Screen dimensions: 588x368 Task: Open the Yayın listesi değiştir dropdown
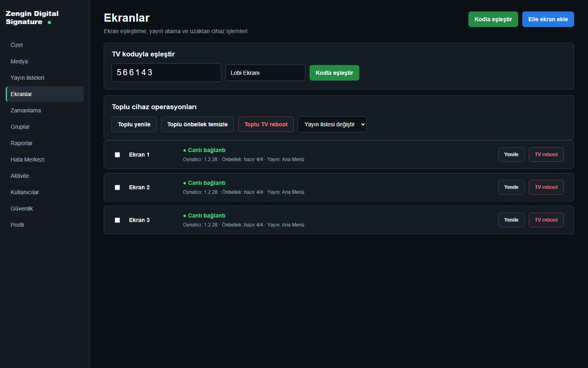[x=332, y=124]
